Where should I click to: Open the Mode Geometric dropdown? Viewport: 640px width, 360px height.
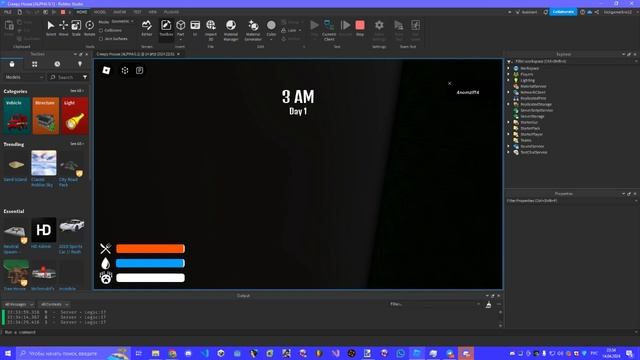(x=121, y=21)
